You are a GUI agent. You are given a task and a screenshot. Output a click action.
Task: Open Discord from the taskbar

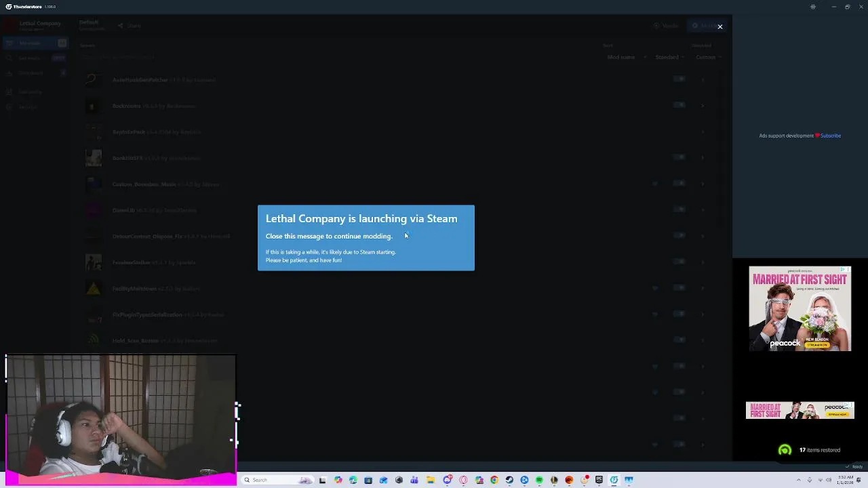point(448,480)
